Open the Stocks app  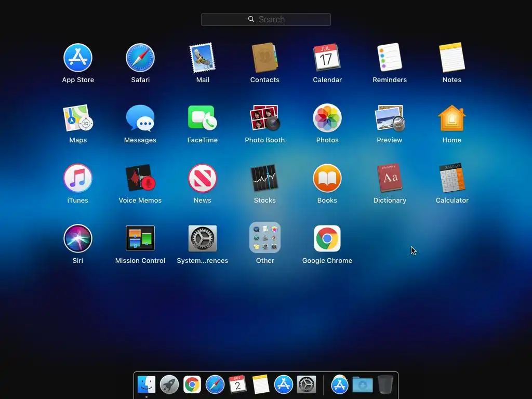tap(264, 178)
